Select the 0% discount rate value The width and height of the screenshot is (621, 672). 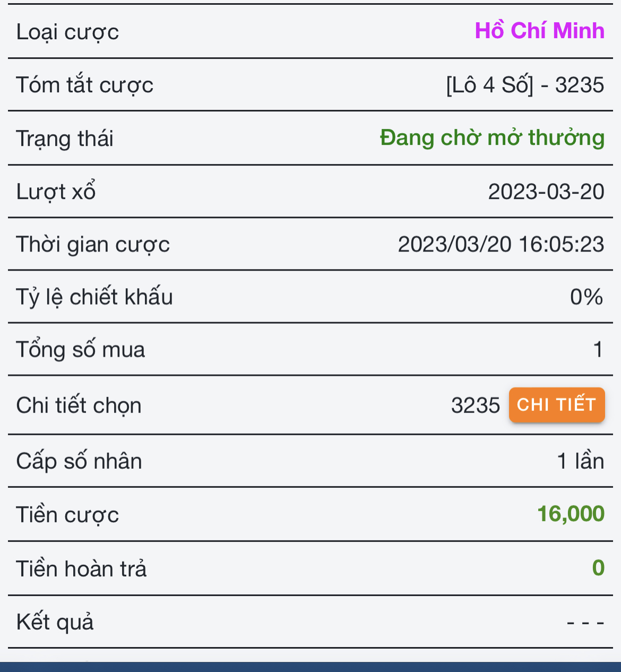(x=586, y=297)
